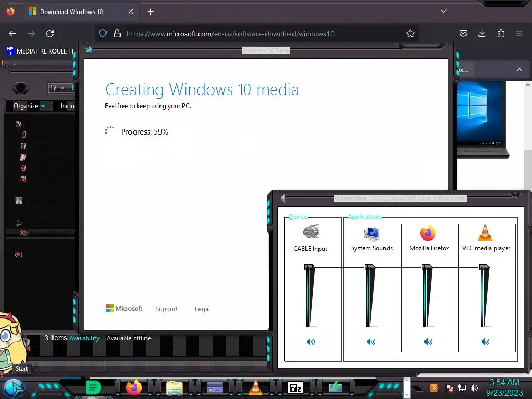
Task: Open Device dropdown label in Volume Mixer
Action: click(x=298, y=217)
